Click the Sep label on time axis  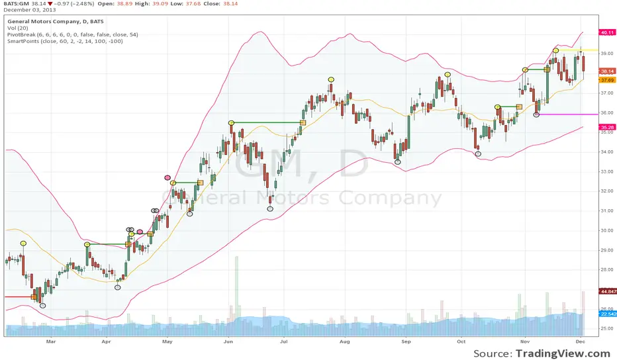tap(406, 341)
